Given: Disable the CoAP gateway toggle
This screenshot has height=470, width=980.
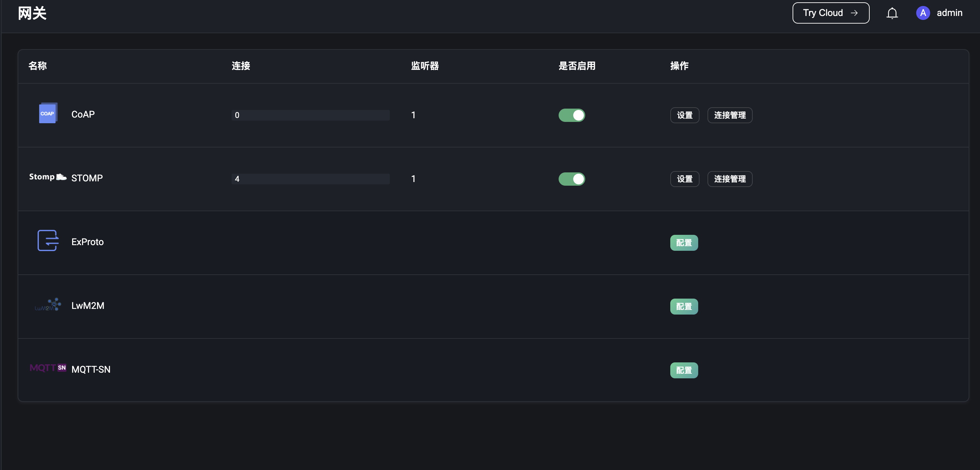Looking at the screenshot, I should (x=571, y=115).
